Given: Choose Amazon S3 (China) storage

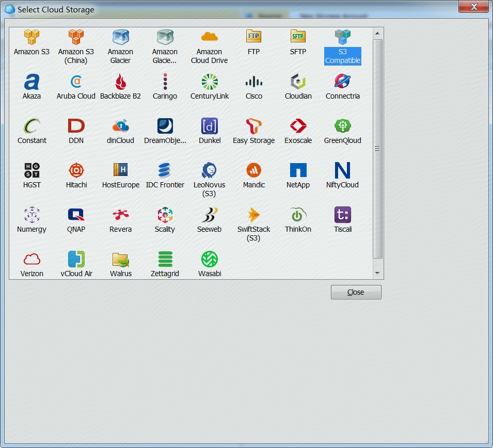Looking at the screenshot, I should point(76,37).
